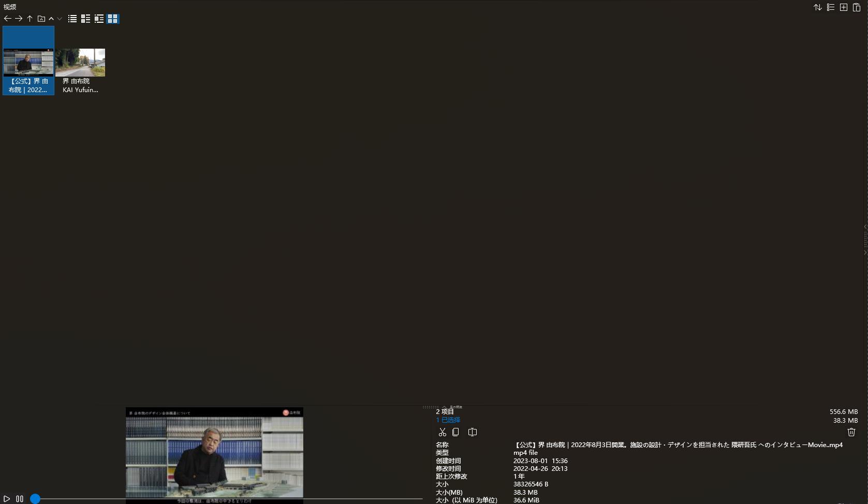This screenshot has width=868, height=504.
Task: Open the group-by list options icon
Action: click(831, 7)
